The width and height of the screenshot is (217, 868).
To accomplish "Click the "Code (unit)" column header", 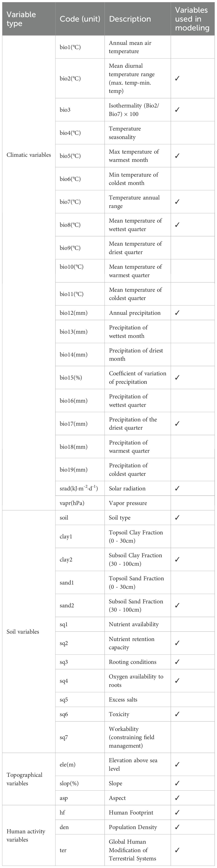I will (80, 19).
